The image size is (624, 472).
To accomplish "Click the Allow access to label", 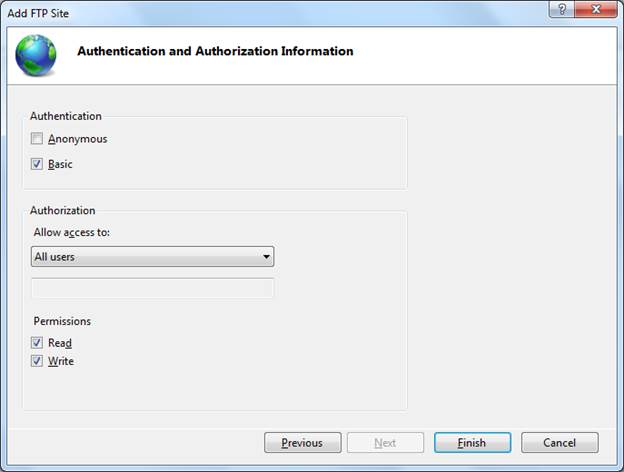I will [x=72, y=232].
